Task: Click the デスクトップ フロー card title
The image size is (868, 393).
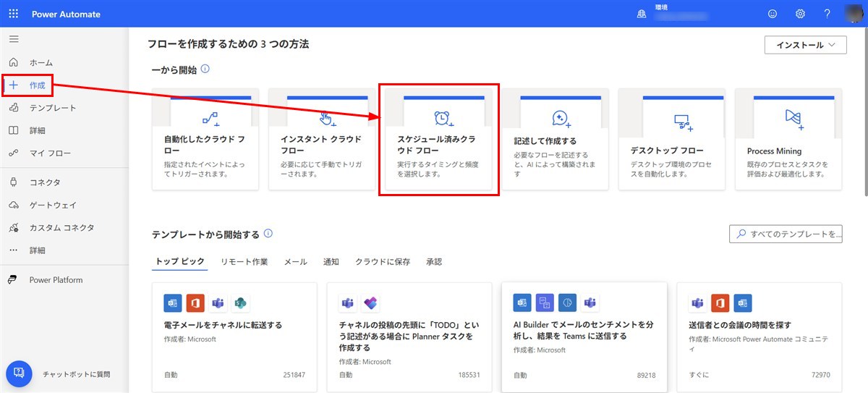Action: 667,151
